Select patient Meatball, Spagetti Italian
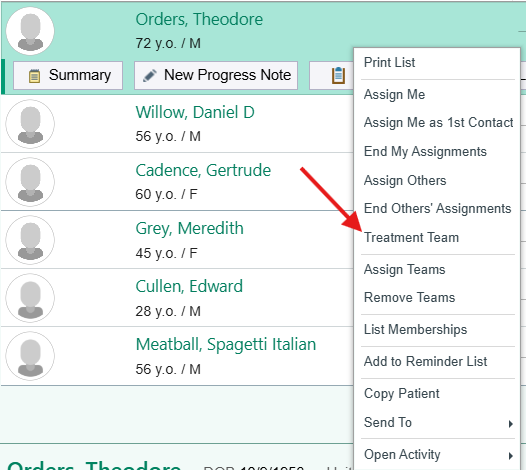 pos(226,345)
